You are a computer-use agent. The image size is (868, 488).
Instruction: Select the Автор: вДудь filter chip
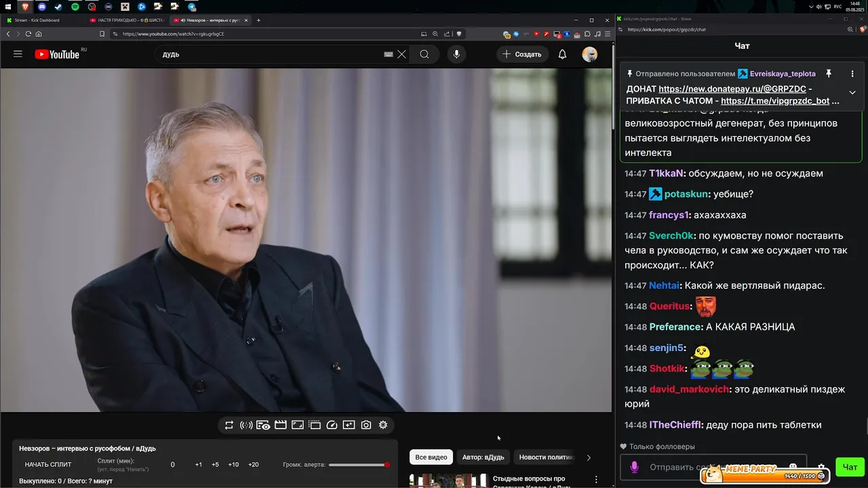[484, 457]
